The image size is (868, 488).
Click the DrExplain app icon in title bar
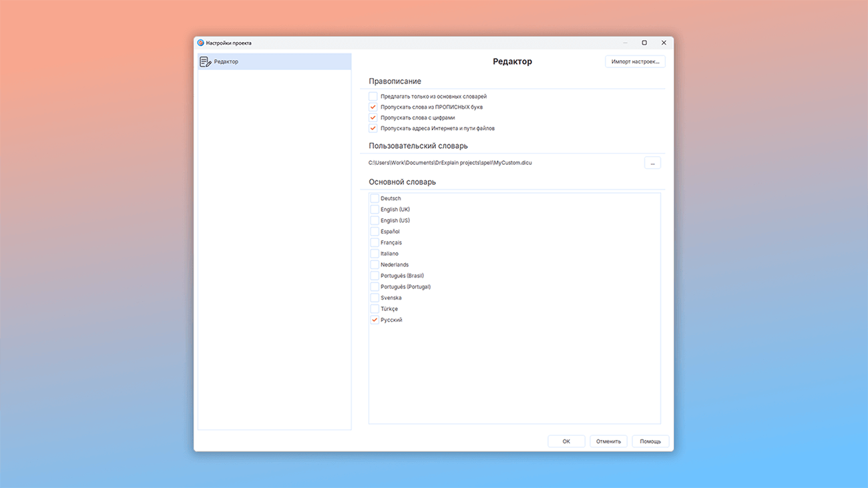pyautogui.click(x=200, y=43)
